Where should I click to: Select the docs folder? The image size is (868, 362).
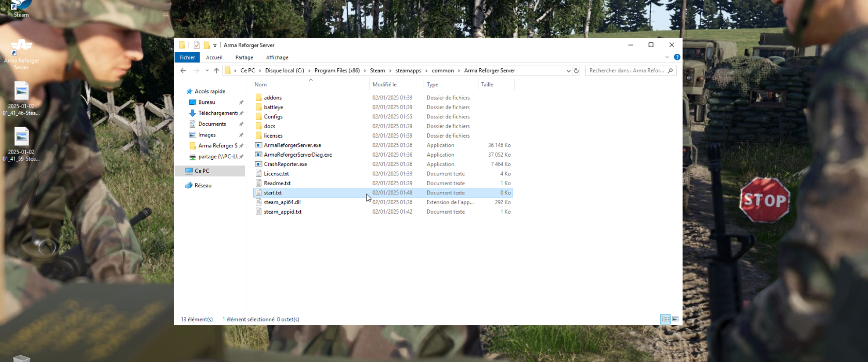point(270,126)
